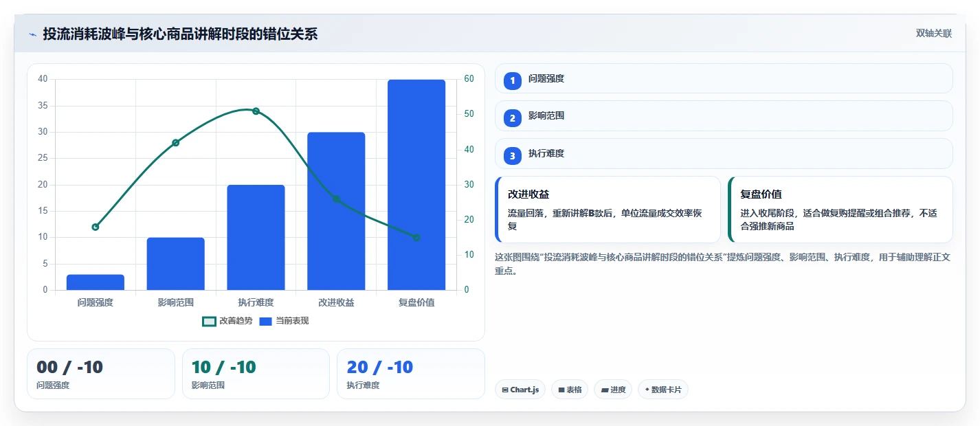Click the line point above 影响范围
The height and width of the screenshot is (426, 980).
[175, 143]
